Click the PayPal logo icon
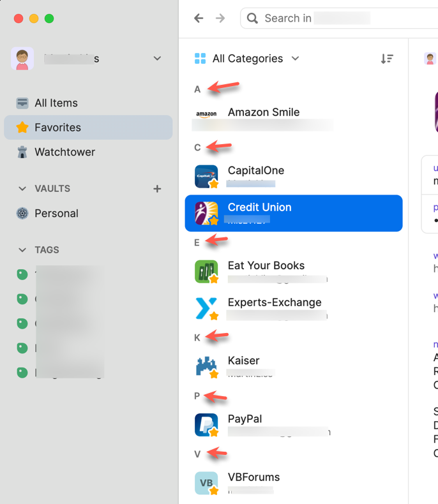 click(x=206, y=425)
